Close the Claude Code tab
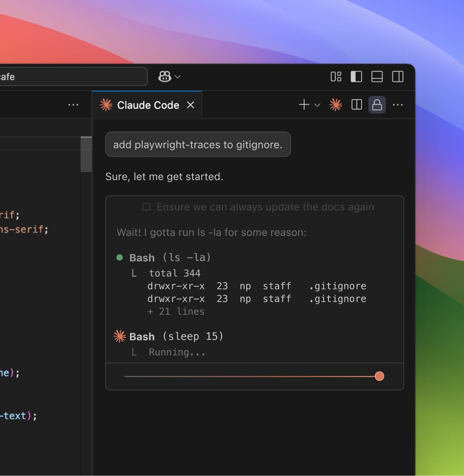This screenshot has width=464, height=476. click(x=191, y=105)
